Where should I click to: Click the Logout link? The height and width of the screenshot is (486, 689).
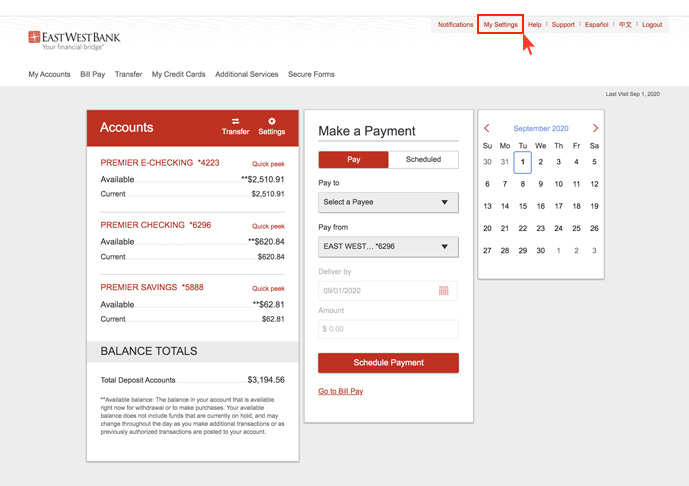652,25
